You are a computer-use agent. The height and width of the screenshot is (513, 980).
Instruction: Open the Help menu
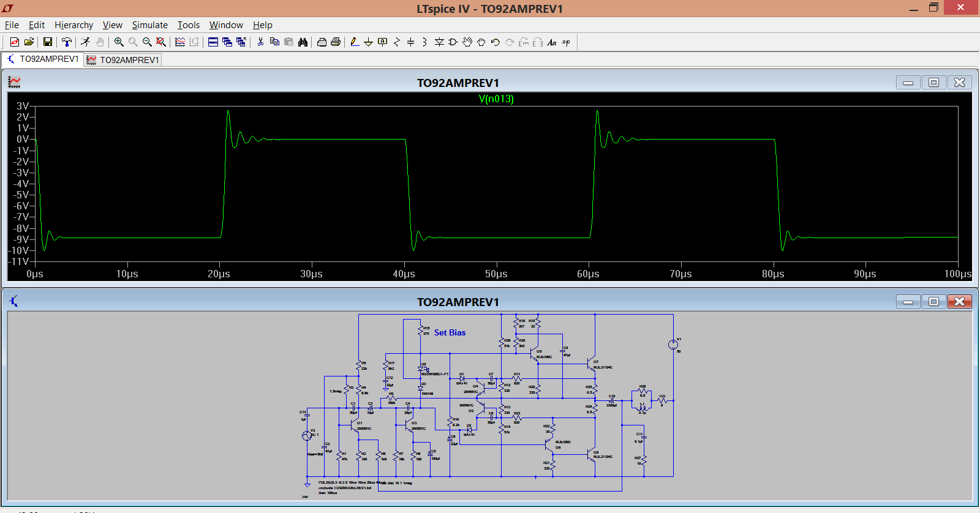pyautogui.click(x=262, y=25)
